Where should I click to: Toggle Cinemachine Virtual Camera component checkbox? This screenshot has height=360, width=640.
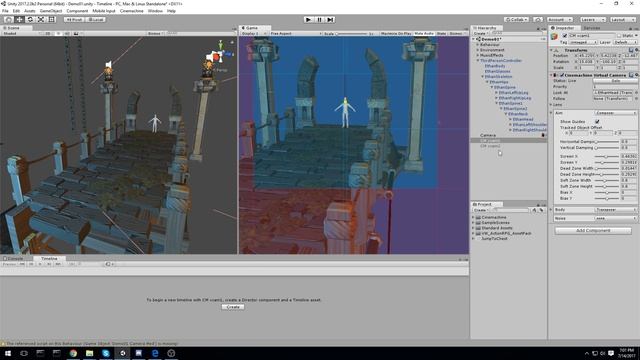point(562,75)
